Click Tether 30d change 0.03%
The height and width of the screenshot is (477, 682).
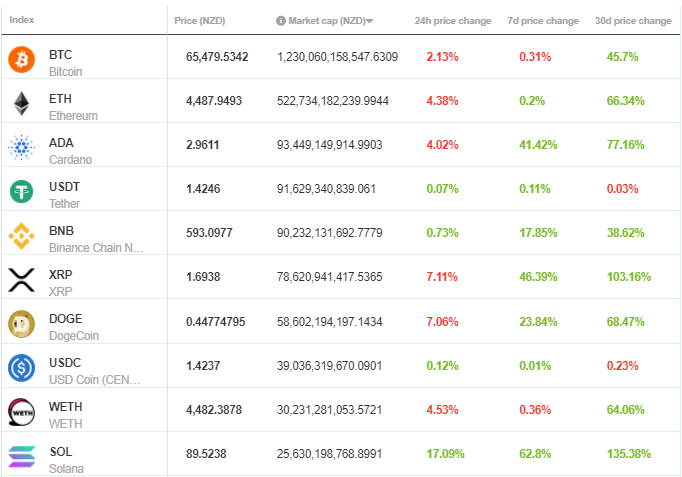[x=622, y=189]
